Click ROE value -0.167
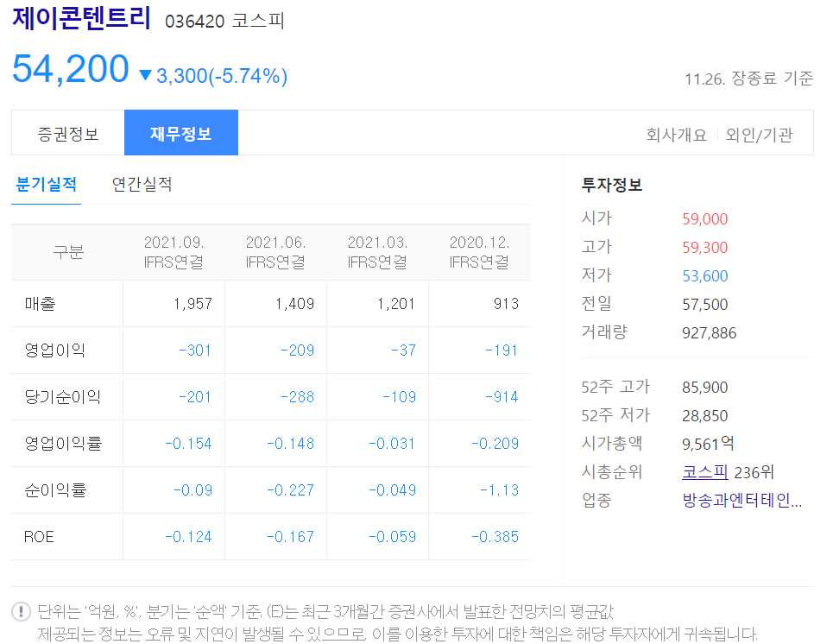Image resolution: width=833 pixels, height=644 pixels. point(290,537)
